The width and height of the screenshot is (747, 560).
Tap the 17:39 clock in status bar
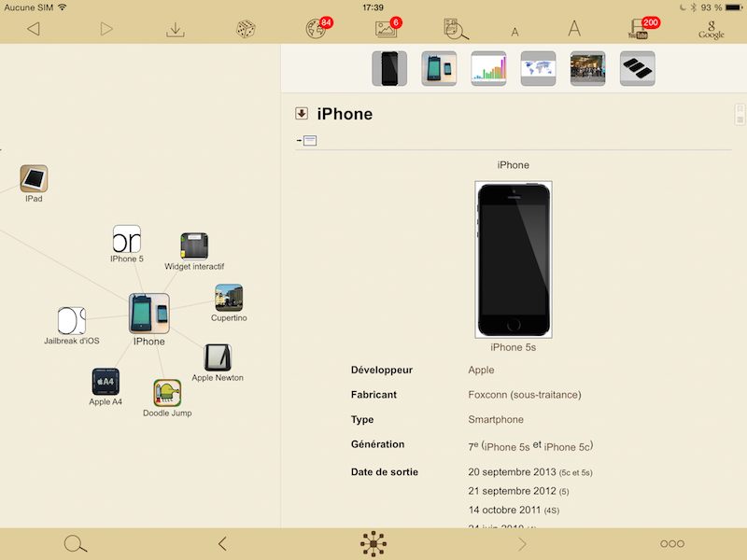(373, 7)
